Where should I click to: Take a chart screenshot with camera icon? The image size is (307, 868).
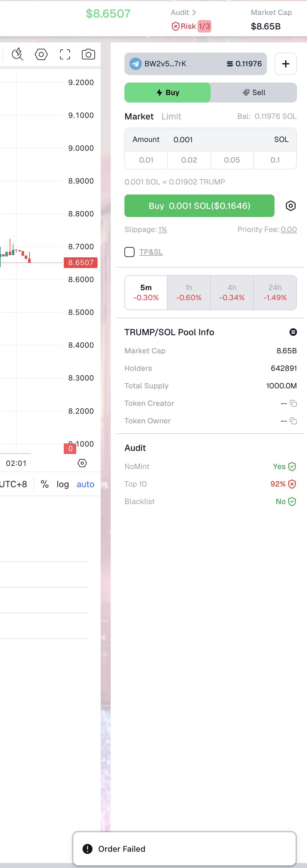[x=88, y=54]
